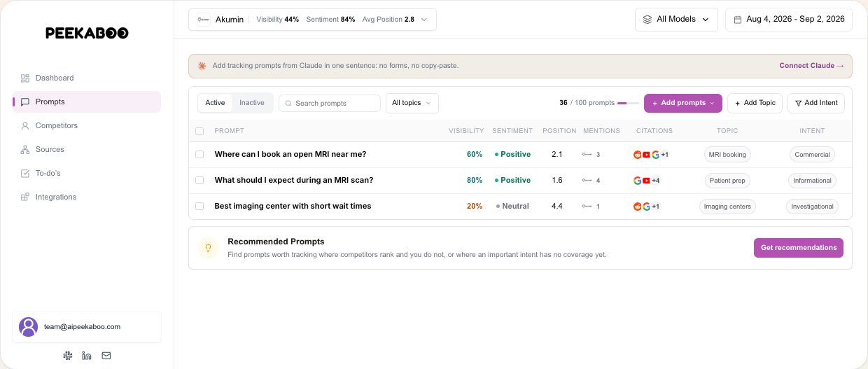Click the lightbulb icon in Recommended Prompts
868x369 pixels.
click(x=208, y=248)
